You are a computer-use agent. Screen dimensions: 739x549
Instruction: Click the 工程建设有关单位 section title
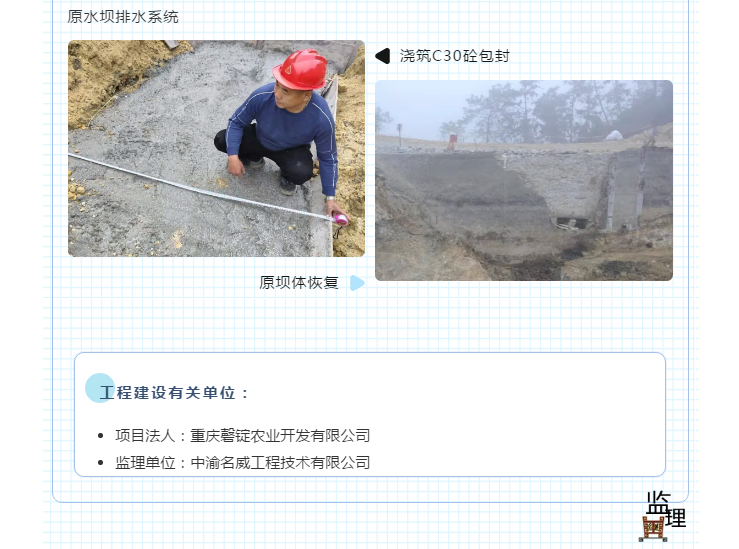click(174, 393)
